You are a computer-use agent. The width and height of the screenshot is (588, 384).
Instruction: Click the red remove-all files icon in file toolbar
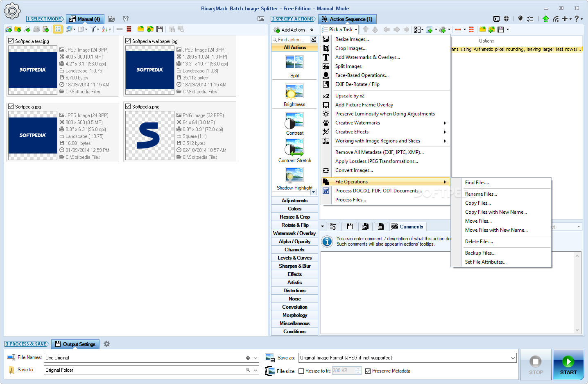(129, 29)
